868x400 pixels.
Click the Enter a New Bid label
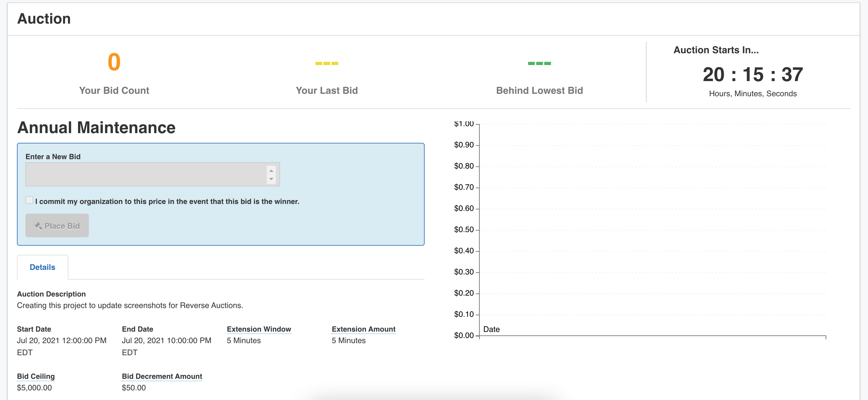(x=53, y=157)
